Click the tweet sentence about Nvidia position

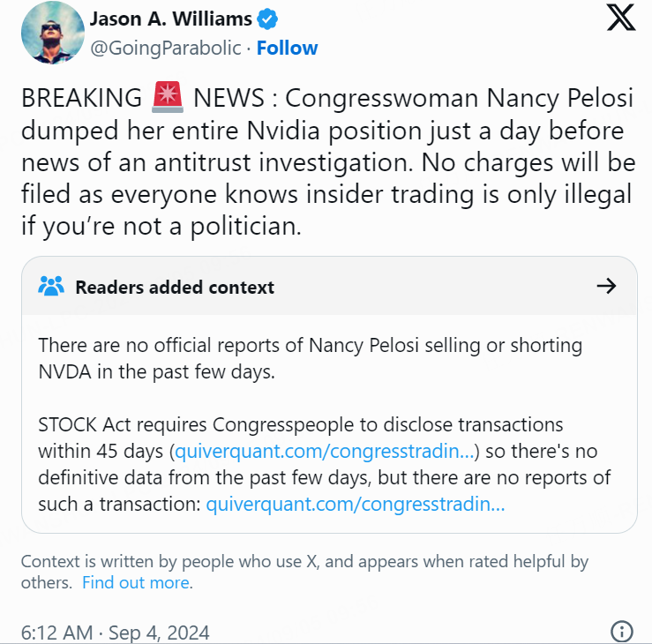322,131
